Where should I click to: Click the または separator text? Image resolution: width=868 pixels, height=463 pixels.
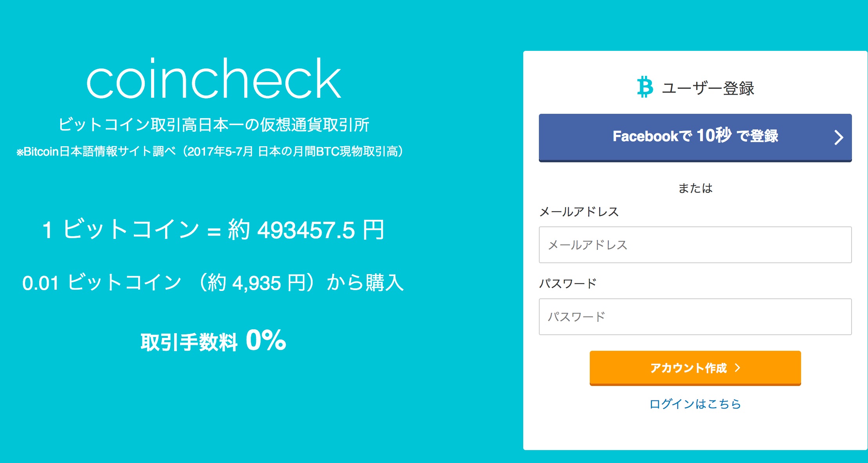click(695, 188)
